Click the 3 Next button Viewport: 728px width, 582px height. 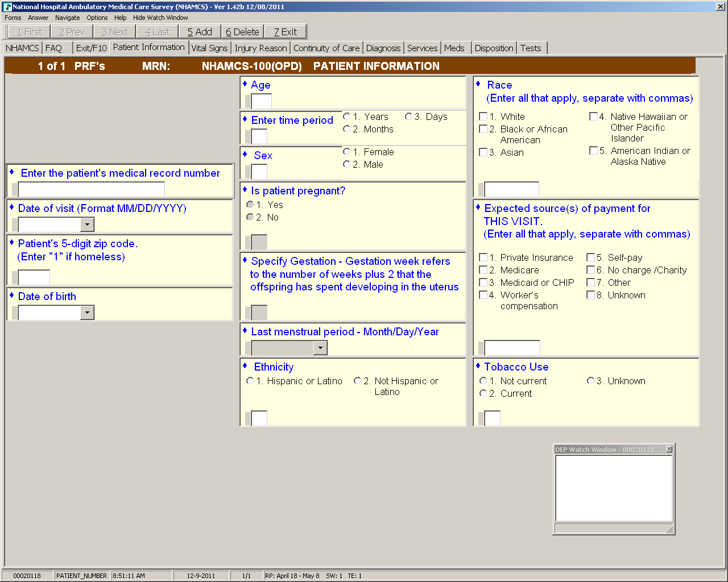[x=114, y=32]
